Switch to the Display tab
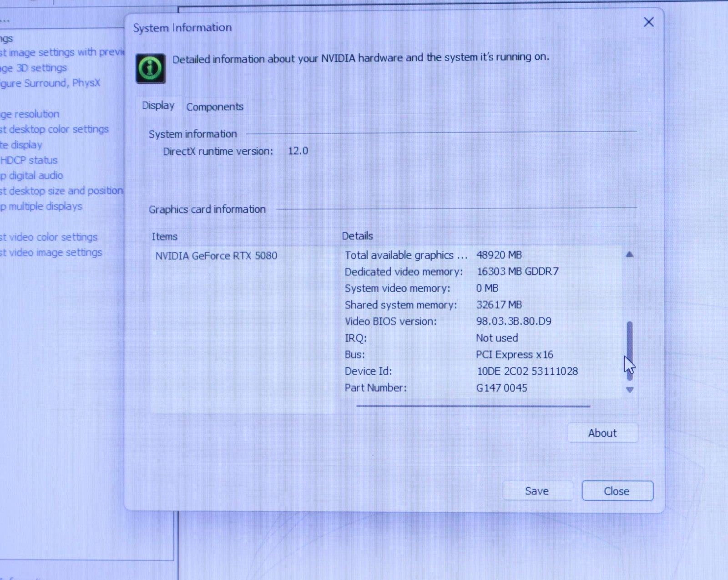Image resolution: width=728 pixels, height=580 pixels. pos(158,106)
